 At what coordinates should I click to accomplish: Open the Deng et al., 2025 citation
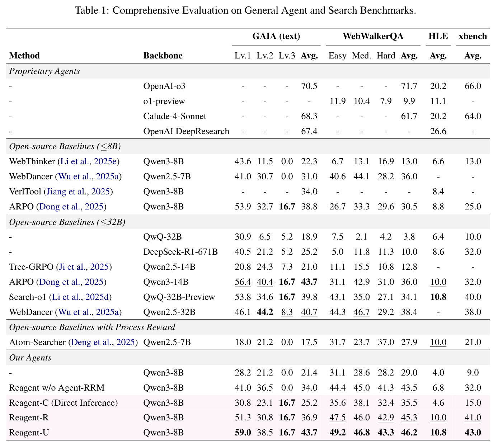[103, 342]
